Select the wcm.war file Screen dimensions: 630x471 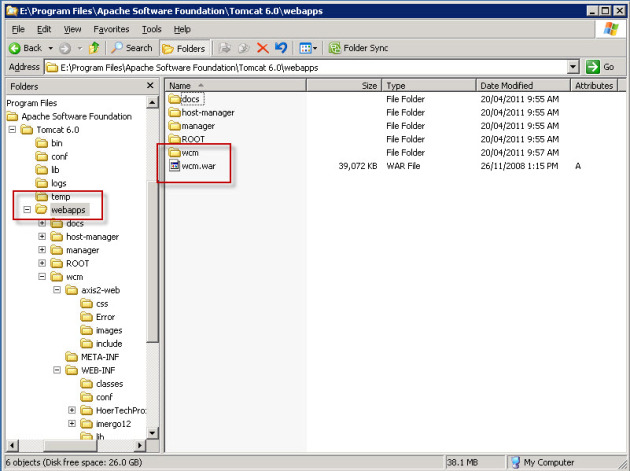pos(192,166)
